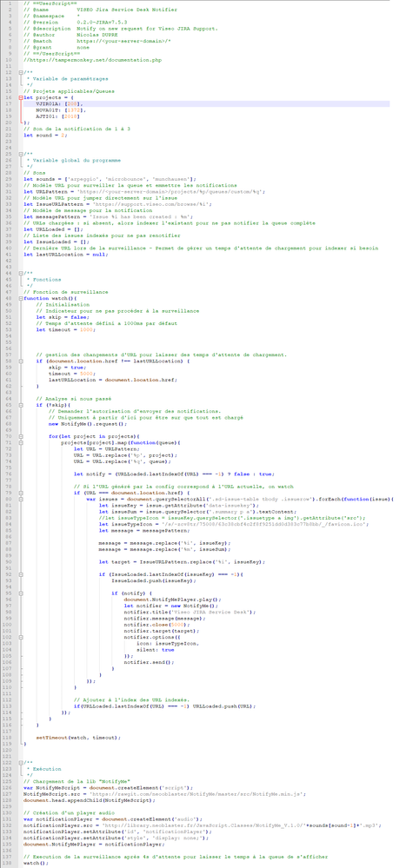Click the 'document.NotifyMePlayer.play();' line

tap(172, 600)
